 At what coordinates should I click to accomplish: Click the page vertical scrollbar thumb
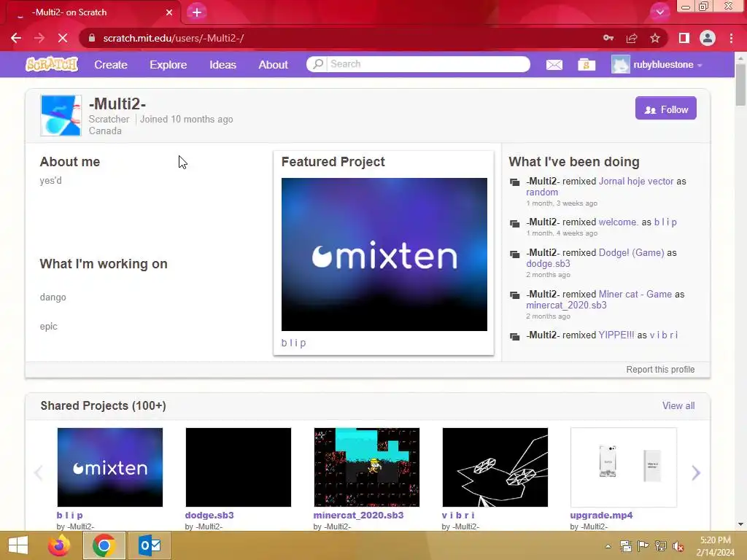point(740,84)
